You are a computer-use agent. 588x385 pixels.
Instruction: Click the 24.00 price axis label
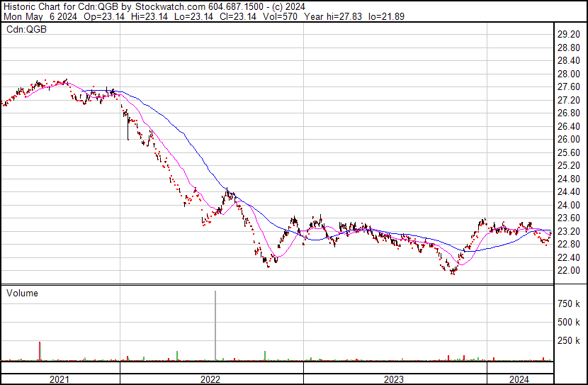click(569, 205)
